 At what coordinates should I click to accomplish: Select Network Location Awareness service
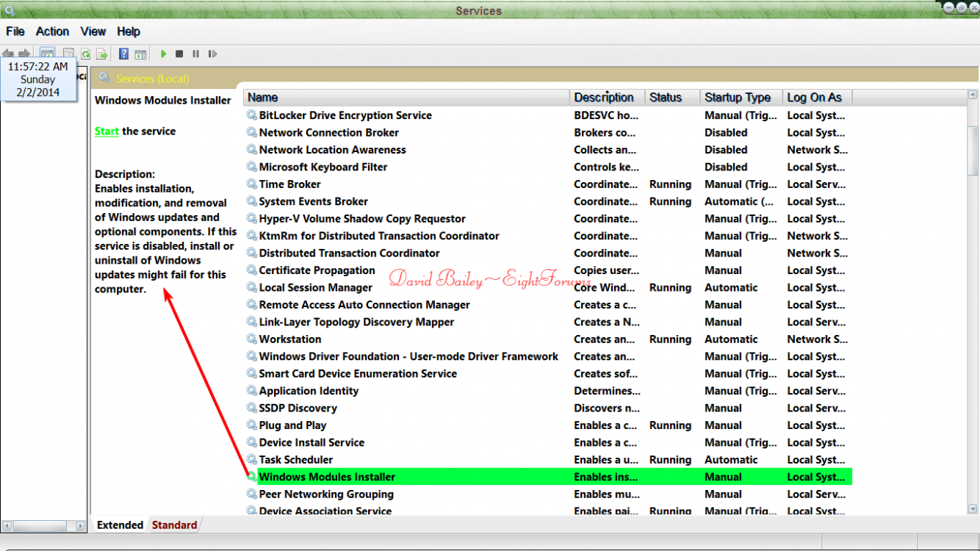pos(332,150)
